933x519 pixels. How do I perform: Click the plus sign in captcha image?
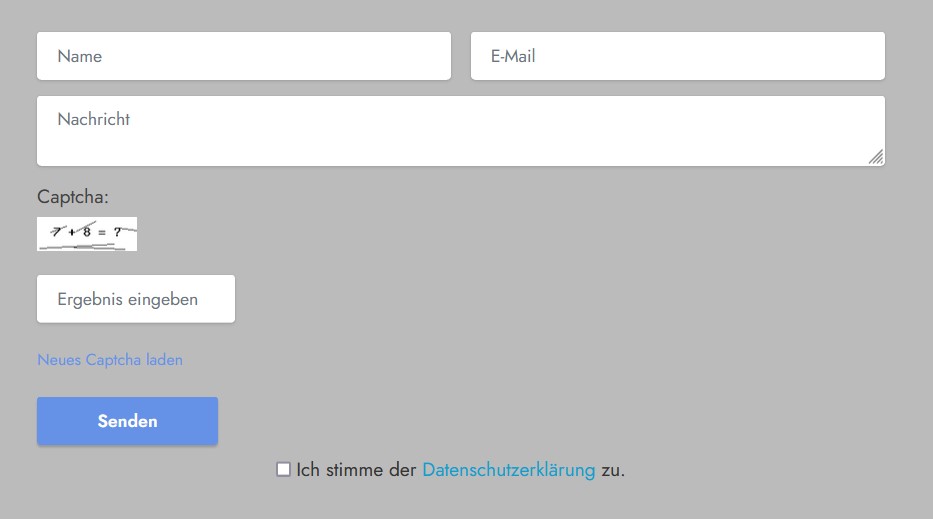point(72,233)
